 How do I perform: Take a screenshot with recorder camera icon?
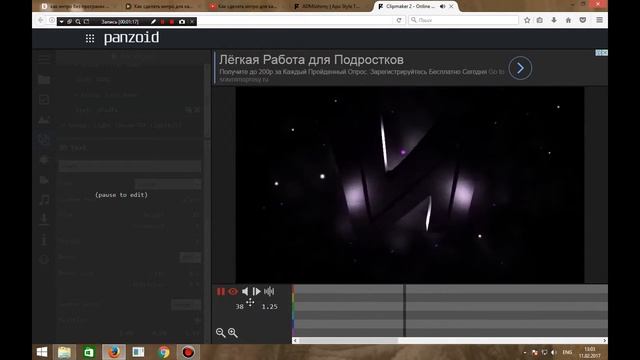tap(182, 22)
